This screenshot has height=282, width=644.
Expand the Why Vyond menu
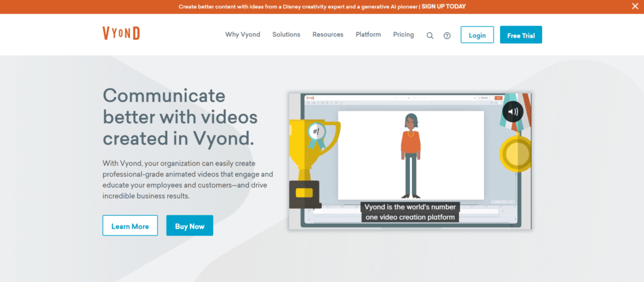(243, 35)
